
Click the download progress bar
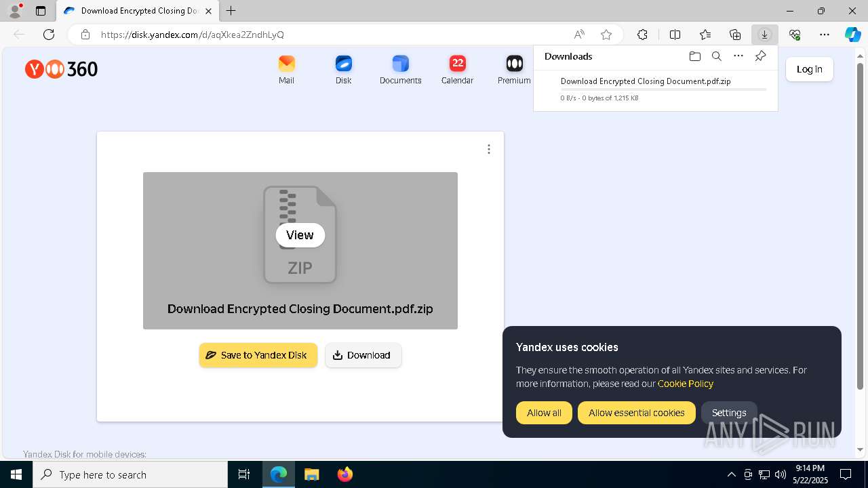(x=663, y=89)
